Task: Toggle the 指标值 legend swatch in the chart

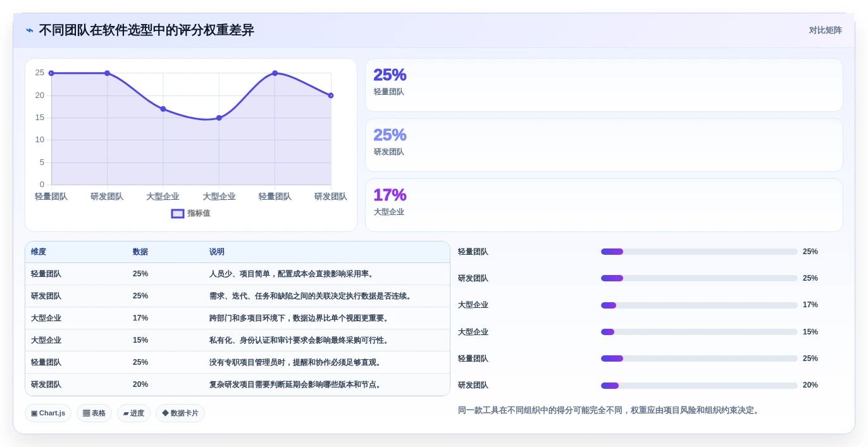Action: pyautogui.click(x=178, y=214)
